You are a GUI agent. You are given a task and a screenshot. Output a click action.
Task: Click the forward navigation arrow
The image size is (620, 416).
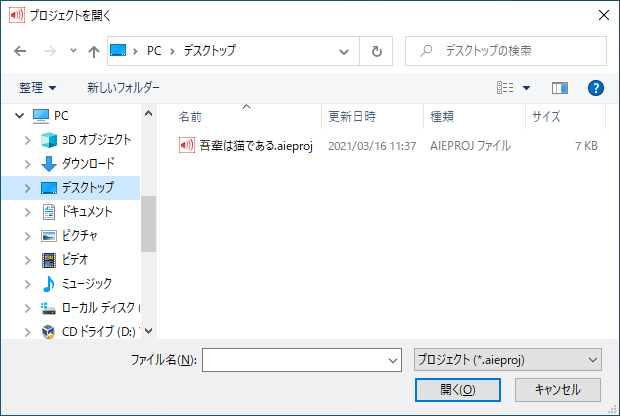click(x=49, y=51)
